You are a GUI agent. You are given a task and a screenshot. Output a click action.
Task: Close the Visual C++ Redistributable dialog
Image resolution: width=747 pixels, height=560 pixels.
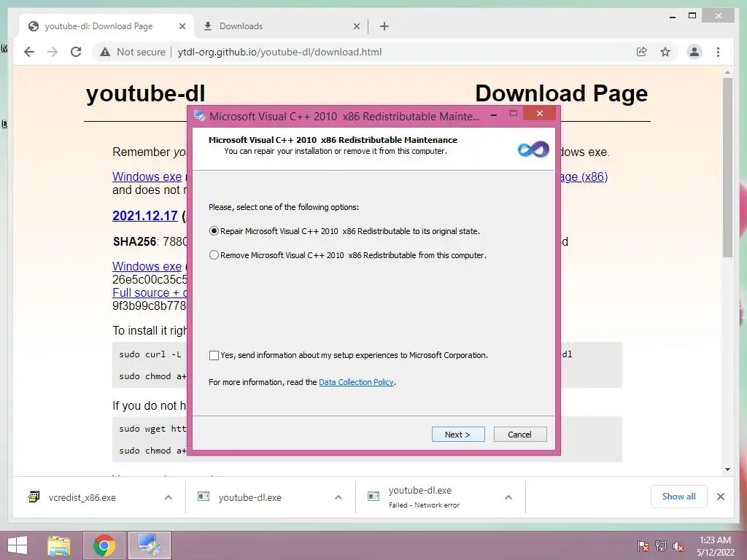pyautogui.click(x=539, y=113)
